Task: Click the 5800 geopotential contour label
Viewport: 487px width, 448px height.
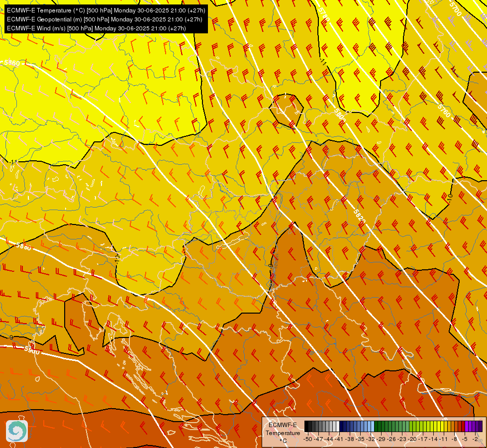Action: coord(340,116)
